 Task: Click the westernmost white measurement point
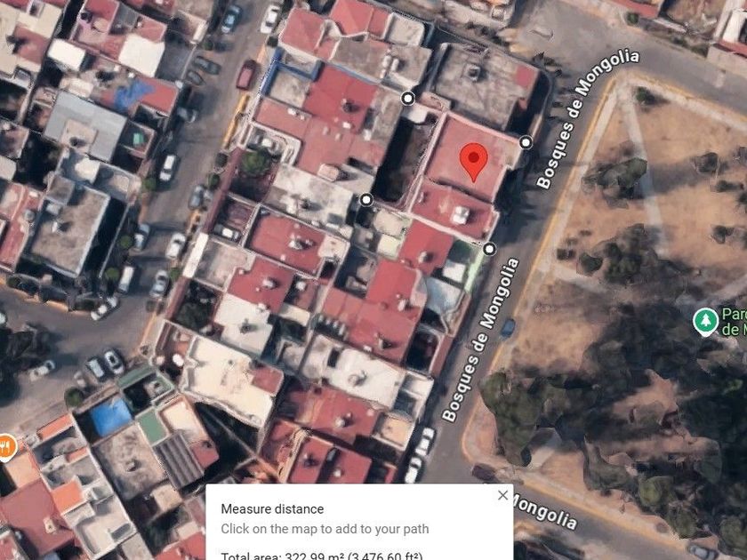365,200
